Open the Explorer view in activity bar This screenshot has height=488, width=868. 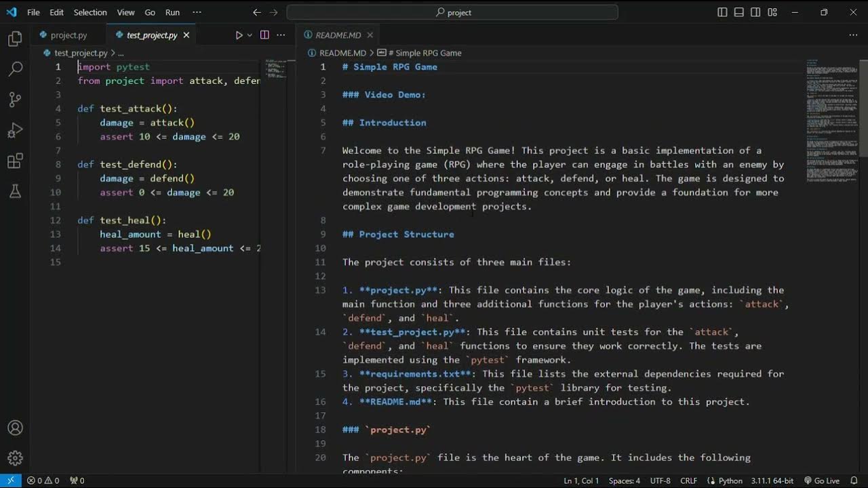(15, 39)
